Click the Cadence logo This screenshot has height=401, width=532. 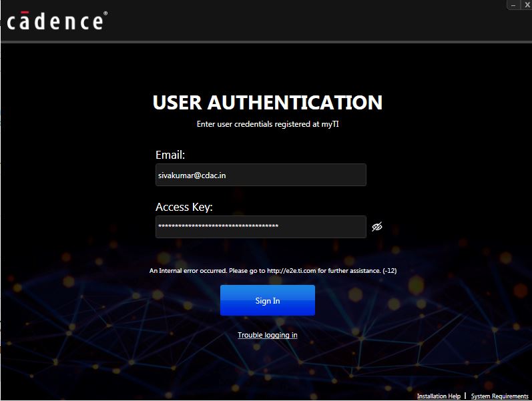pos(57,21)
